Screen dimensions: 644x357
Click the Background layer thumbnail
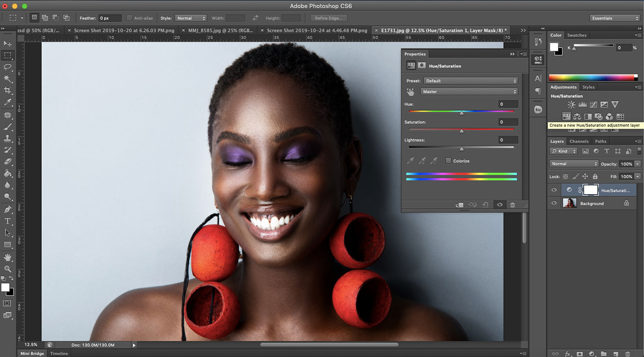coord(570,203)
